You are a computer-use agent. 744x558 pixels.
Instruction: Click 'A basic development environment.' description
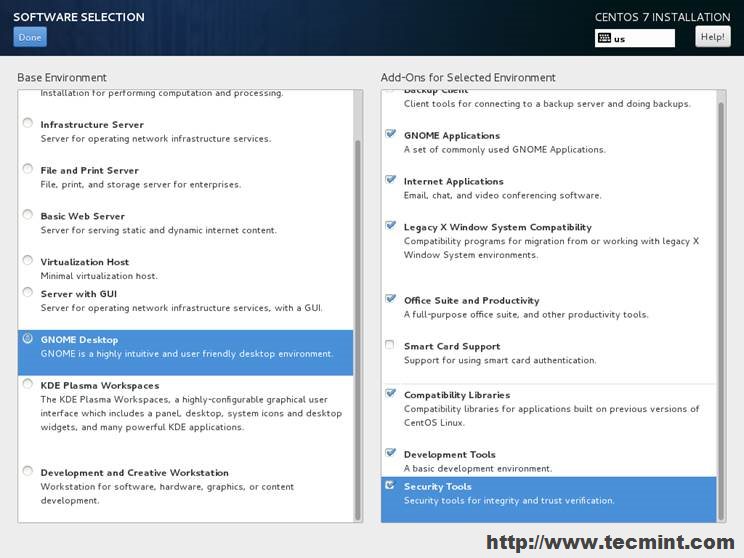(x=478, y=469)
